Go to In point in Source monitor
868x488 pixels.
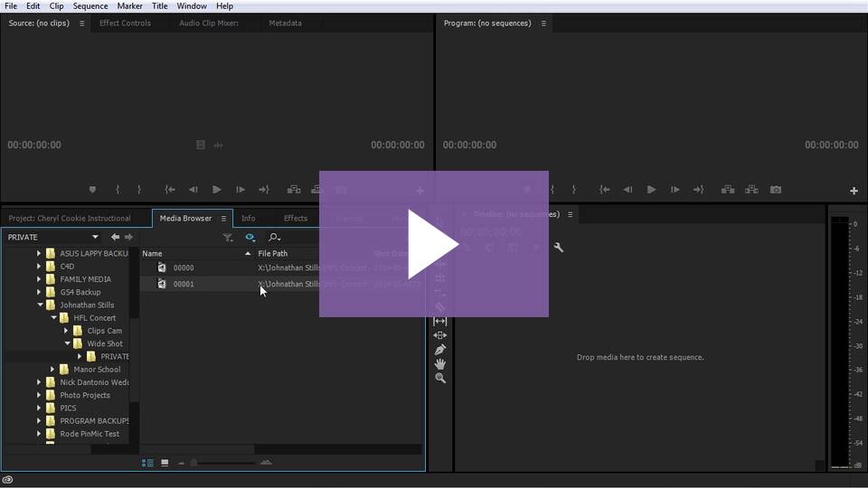coord(170,190)
